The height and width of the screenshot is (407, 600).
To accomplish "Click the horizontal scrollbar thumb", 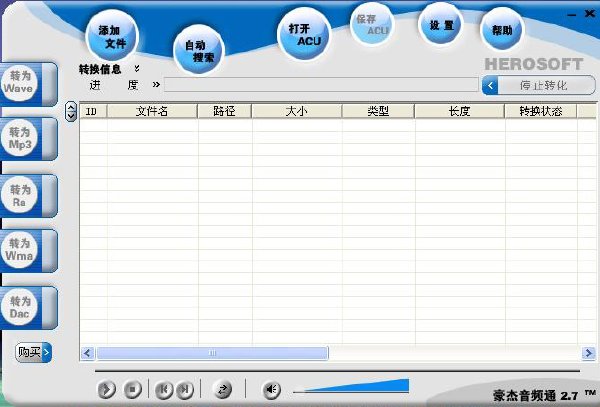I will [212, 353].
